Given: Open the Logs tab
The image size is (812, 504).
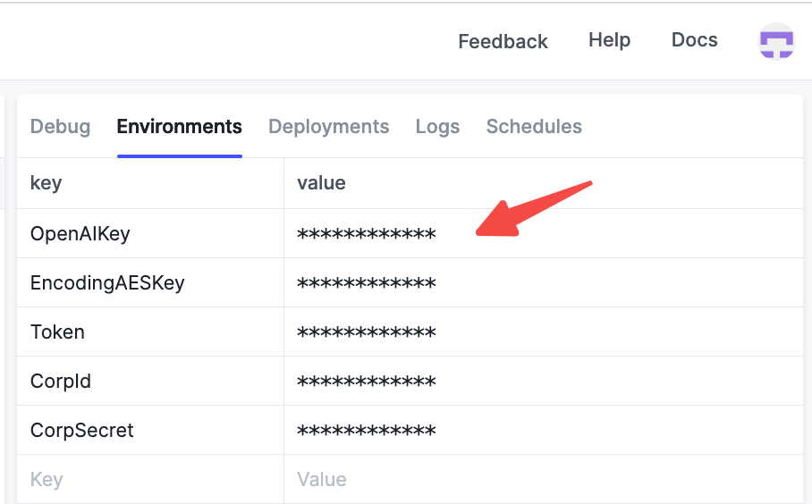Looking at the screenshot, I should (437, 127).
